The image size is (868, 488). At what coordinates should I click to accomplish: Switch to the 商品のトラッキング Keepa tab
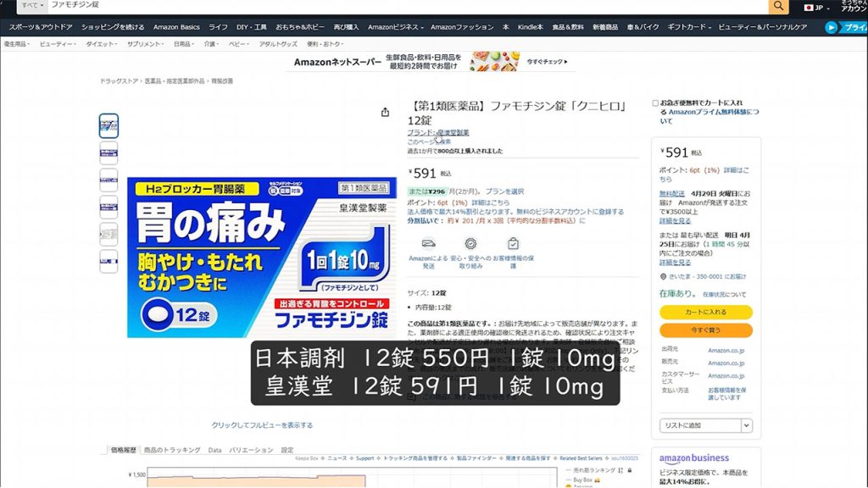click(172, 450)
